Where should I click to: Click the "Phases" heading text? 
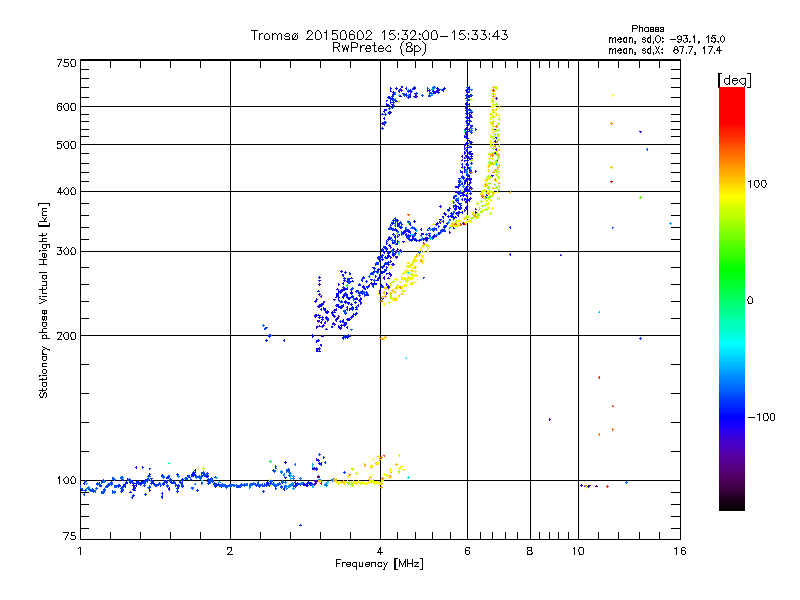647,29
